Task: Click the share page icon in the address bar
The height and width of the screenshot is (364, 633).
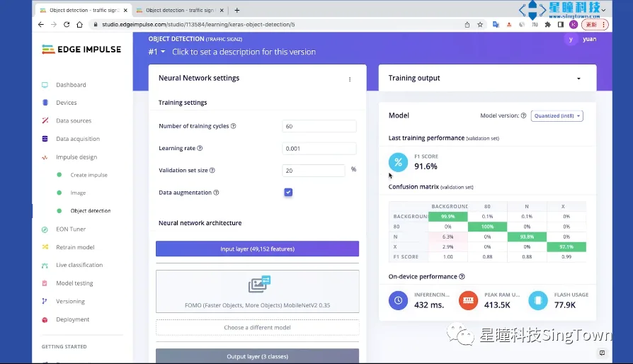Action: click(x=467, y=25)
